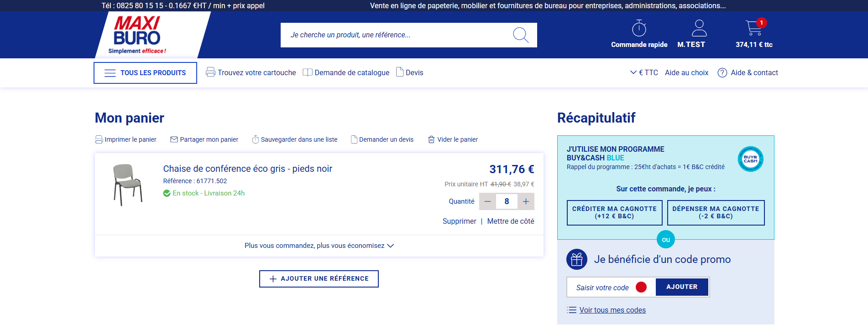Click the Vider le panier trash icon
Image resolution: width=868 pixels, height=329 pixels.
tap(431, 139)
